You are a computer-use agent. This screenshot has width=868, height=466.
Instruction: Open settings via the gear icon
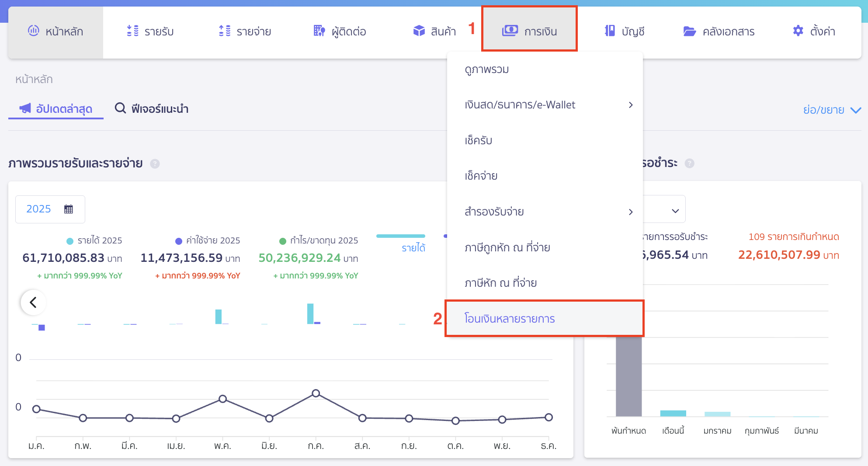[798, 31]
